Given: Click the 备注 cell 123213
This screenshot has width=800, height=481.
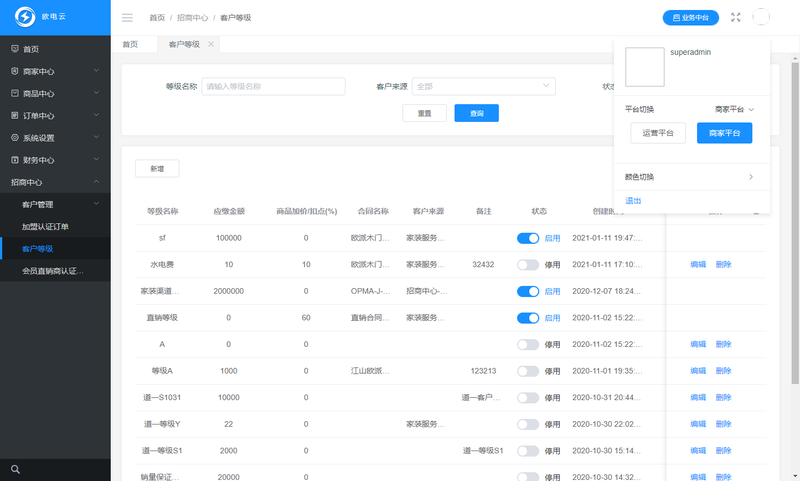Looking at the screenshot, I should 483,371.
